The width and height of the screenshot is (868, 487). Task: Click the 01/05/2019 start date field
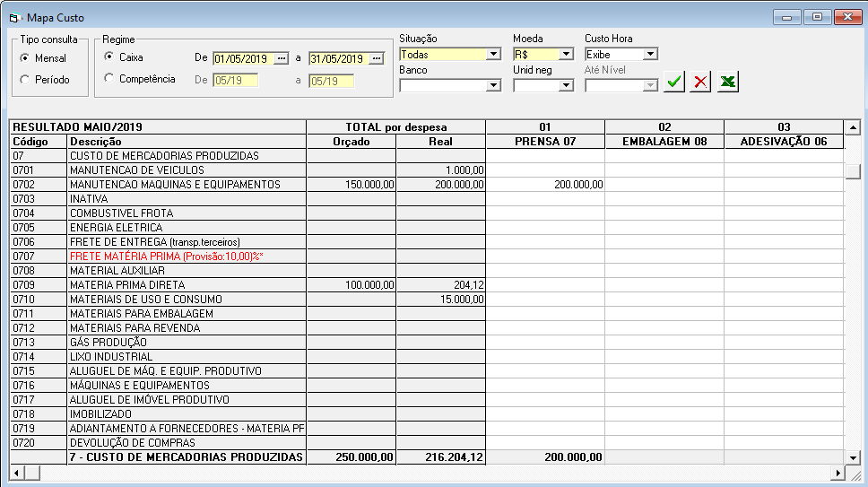(243, 59)
